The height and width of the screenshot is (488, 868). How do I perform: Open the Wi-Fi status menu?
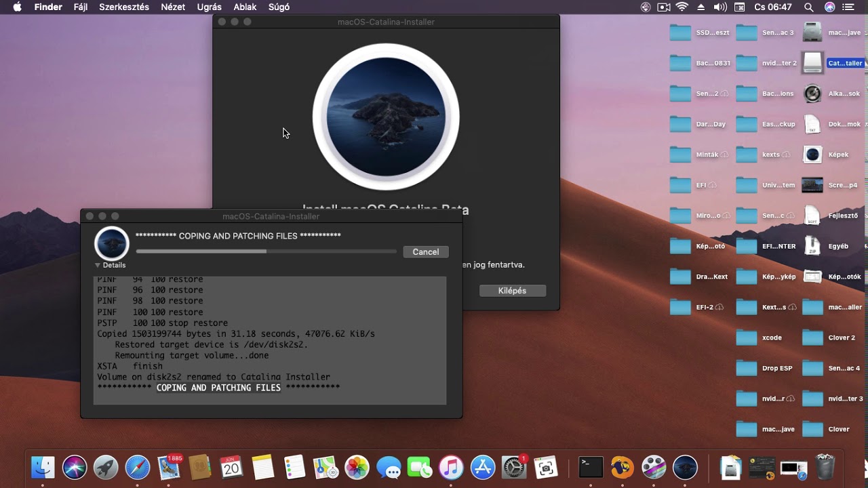pos(682,7)
